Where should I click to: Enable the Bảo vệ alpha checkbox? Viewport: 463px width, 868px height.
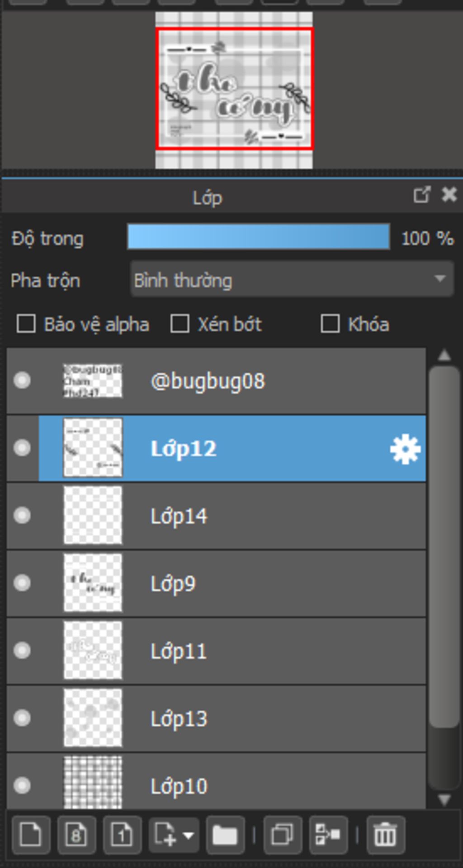[26, 324]
